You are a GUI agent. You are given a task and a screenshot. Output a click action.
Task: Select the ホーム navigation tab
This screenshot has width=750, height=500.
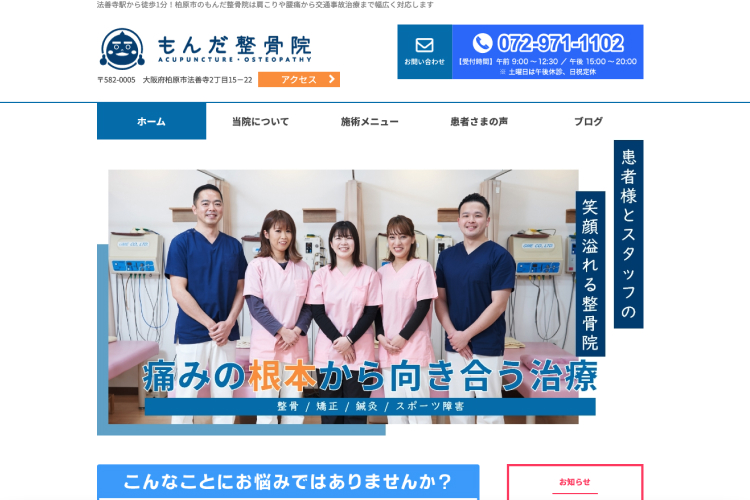click(x=151, y=121)
